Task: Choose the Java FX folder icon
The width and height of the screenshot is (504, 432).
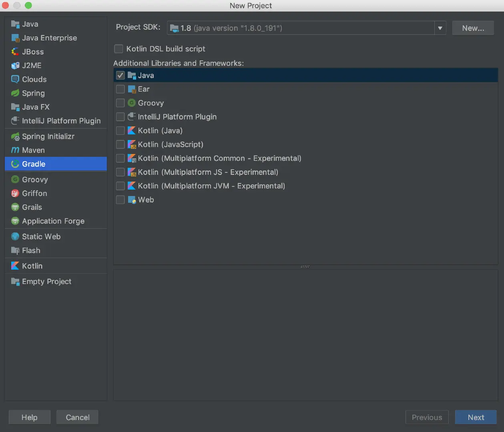Action: (15, 107)
